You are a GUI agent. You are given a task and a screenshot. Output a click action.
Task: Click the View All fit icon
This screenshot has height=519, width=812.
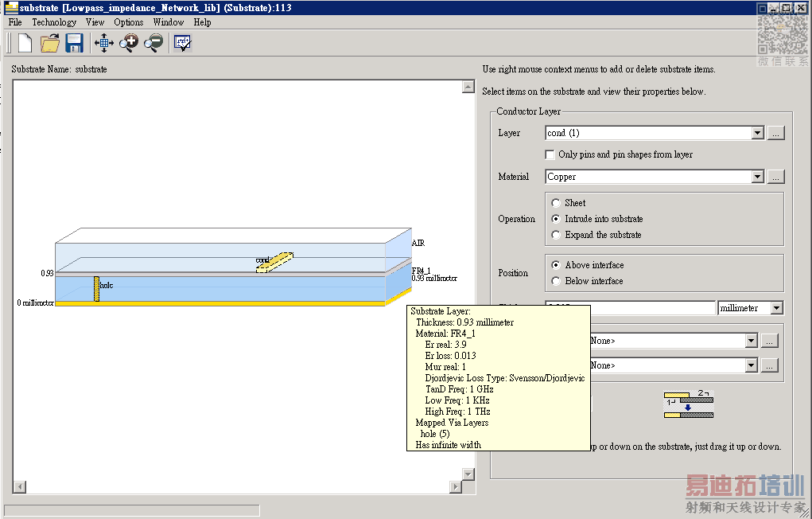(x=104, y=43)
